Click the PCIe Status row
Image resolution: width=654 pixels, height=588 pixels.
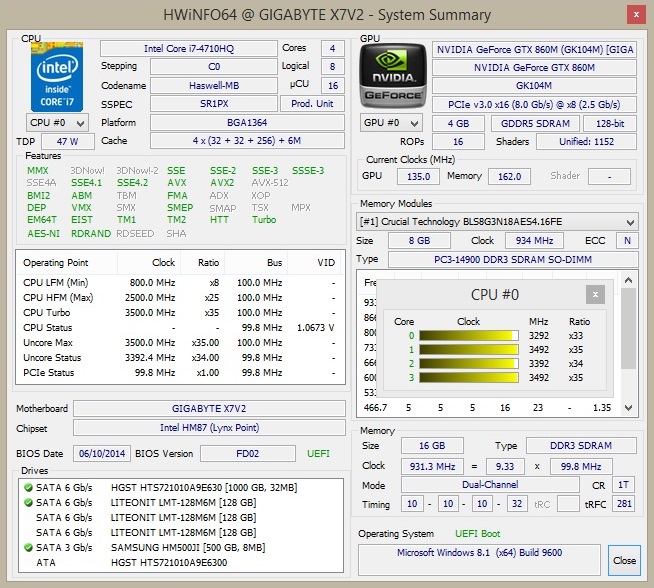pyautogui.click(x=180, y=372)
